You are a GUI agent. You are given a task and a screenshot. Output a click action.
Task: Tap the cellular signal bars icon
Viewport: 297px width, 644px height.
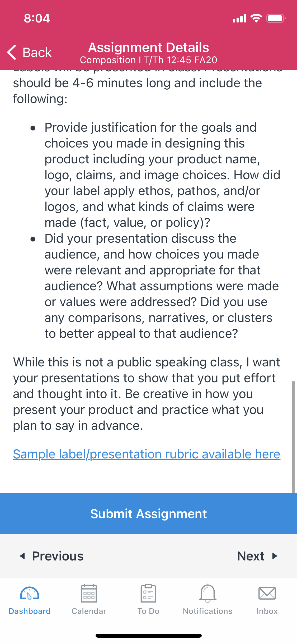239,18
